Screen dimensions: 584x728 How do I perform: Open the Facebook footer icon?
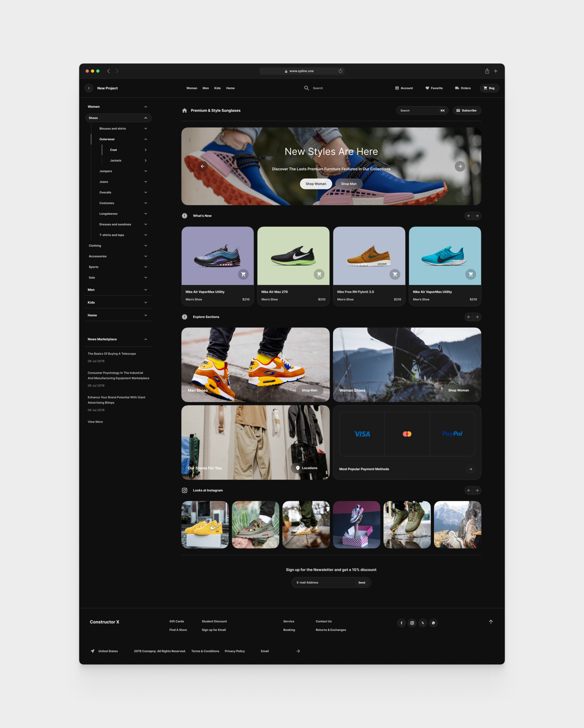click(401, 623)
